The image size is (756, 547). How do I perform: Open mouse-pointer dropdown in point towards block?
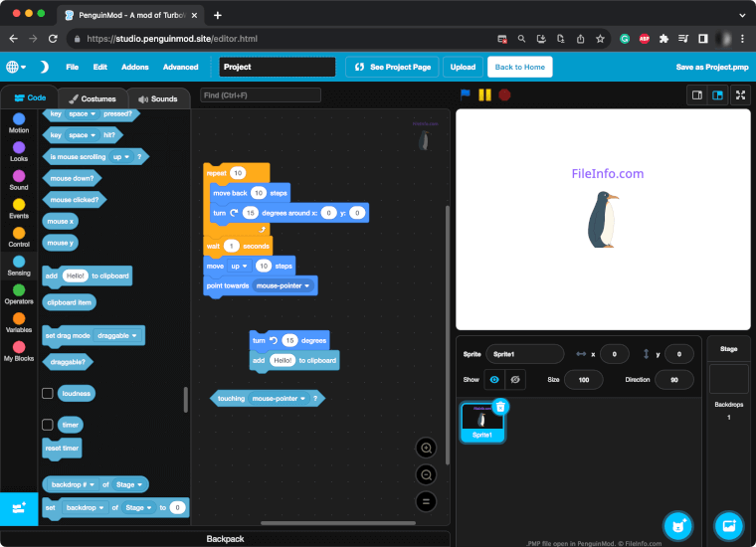click(283, 285)
